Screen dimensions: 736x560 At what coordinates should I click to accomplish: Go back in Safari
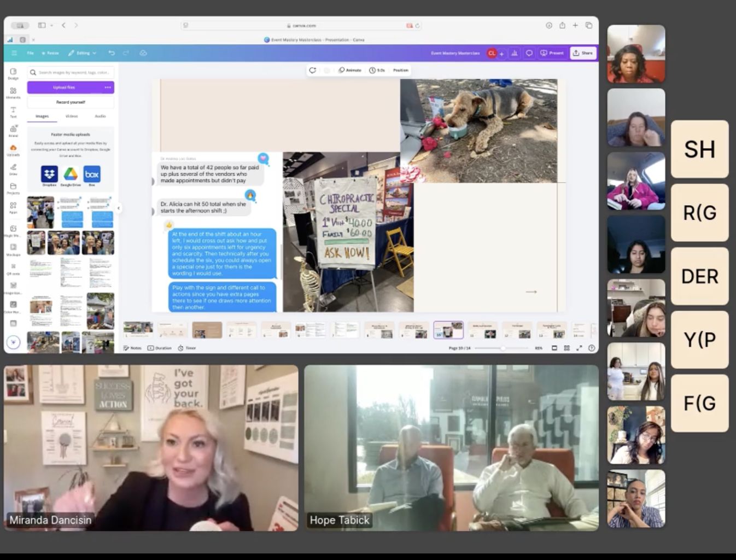[63, 25]
